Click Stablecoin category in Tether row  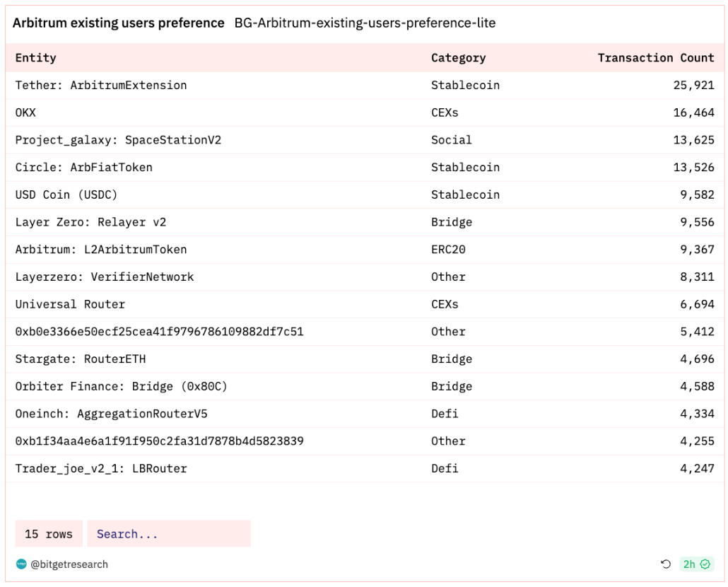point(465,85)
